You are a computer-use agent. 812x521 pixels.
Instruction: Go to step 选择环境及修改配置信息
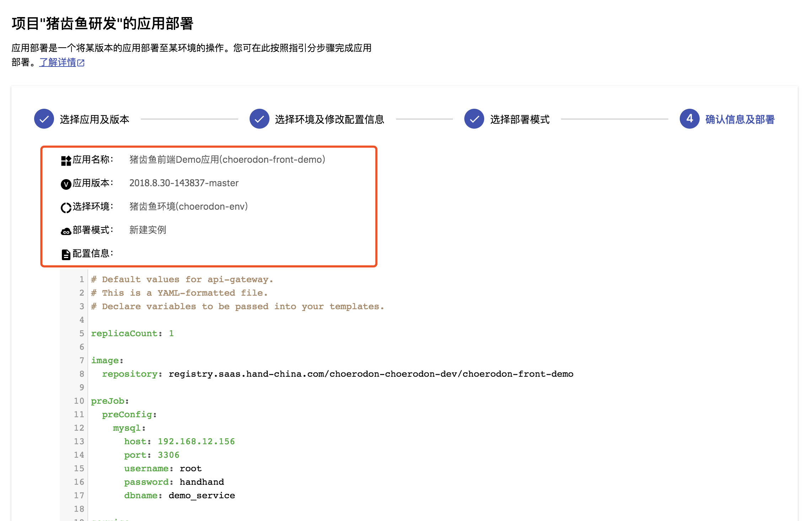(330, 119)
